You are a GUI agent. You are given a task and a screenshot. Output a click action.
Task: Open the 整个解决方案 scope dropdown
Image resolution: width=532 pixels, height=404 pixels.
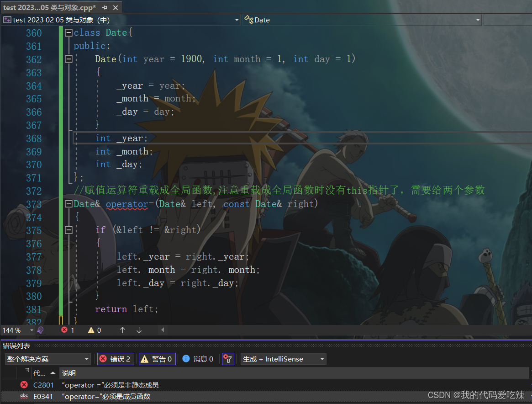tap(47, 359)
